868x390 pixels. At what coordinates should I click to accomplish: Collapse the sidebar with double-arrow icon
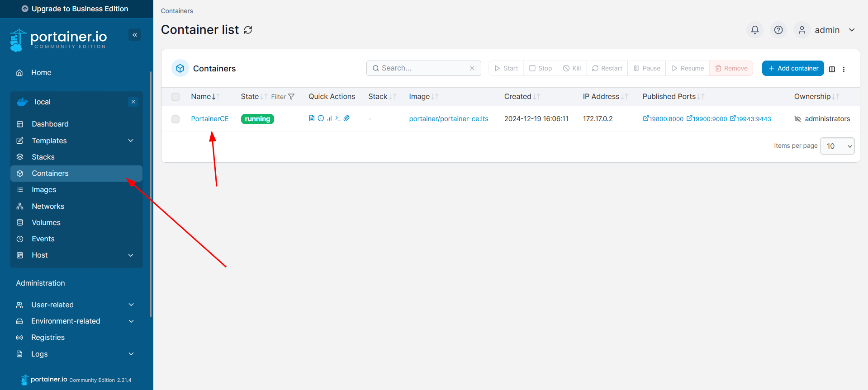tap(134, 35)
